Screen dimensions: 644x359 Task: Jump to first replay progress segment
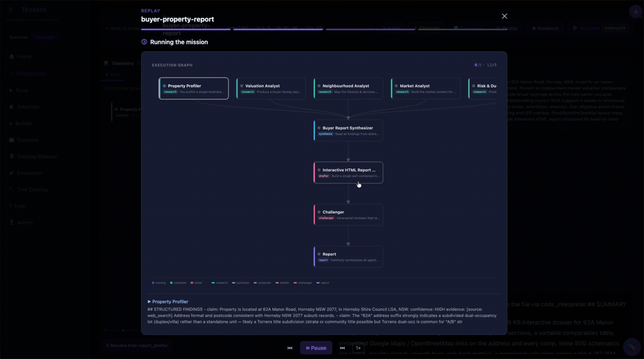click(x=186, y=29)
